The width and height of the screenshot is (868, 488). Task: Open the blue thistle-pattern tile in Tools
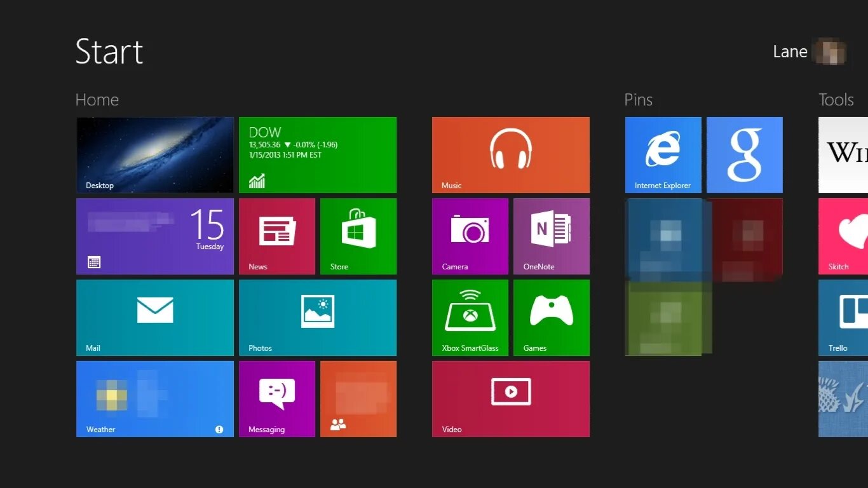[x=843, y=399]
